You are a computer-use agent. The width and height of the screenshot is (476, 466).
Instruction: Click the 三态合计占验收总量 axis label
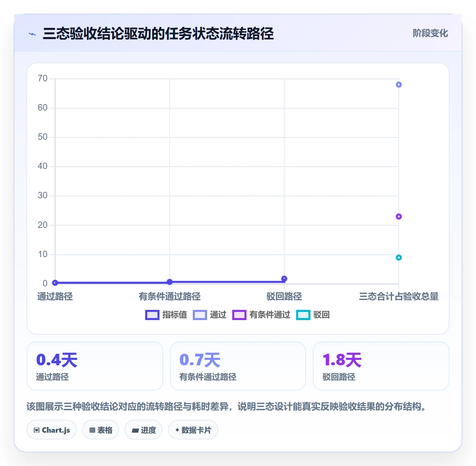[x=399, y=297]
